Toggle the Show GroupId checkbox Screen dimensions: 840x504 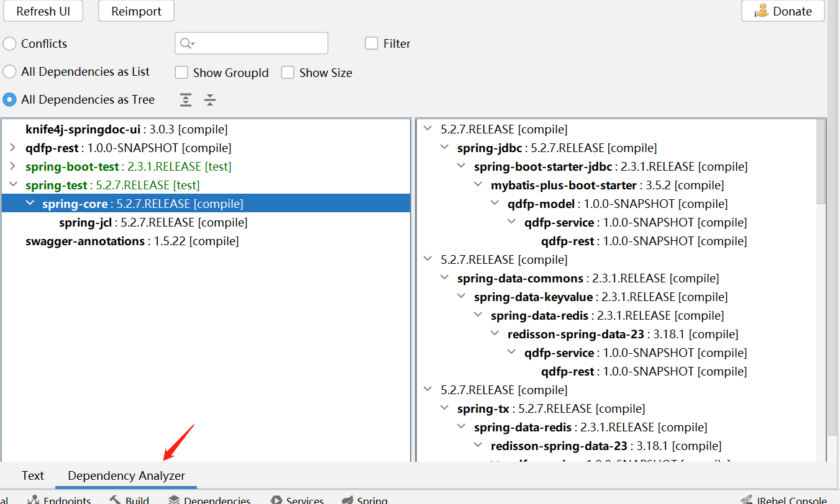pyautogui.click(x=181, y=73)
